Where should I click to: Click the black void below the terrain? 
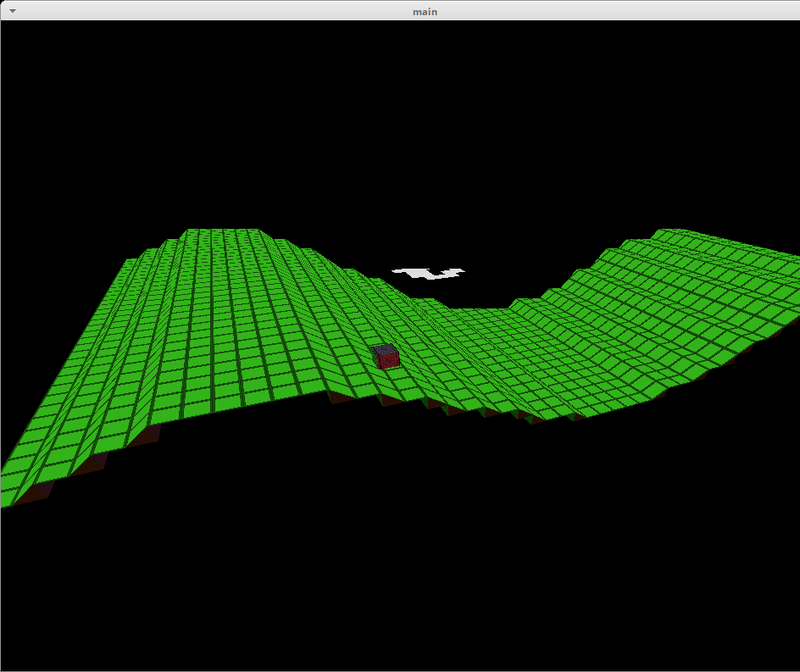(x=398, y=551)
